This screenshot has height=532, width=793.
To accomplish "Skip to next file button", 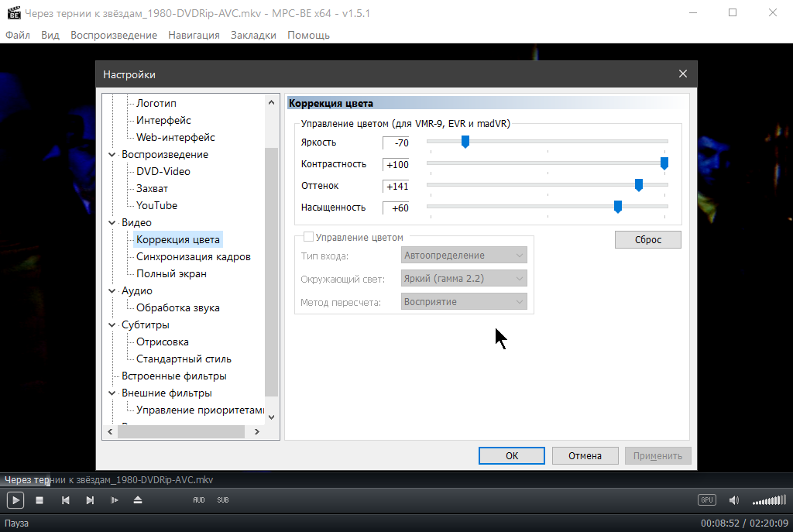I will [x=90, y=500].
